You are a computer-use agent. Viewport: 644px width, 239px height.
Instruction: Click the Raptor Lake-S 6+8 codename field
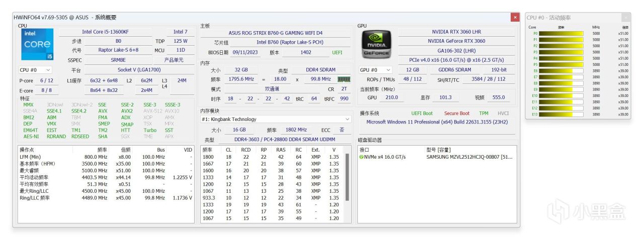click(118, 50)
